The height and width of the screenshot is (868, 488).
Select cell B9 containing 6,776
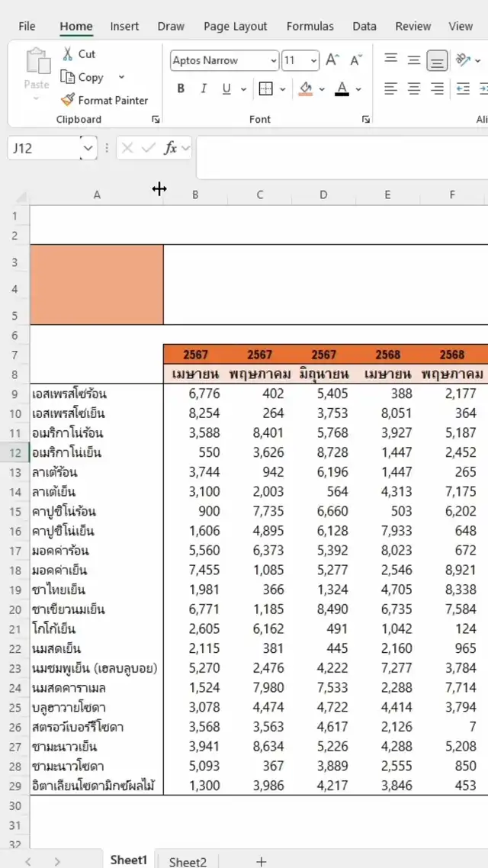195,394
